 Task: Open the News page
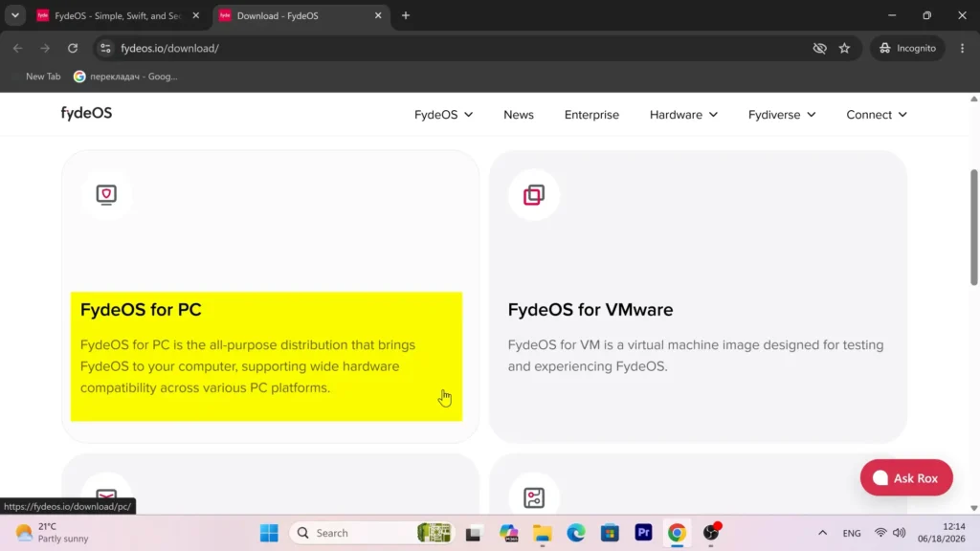[x=518, y=115]
